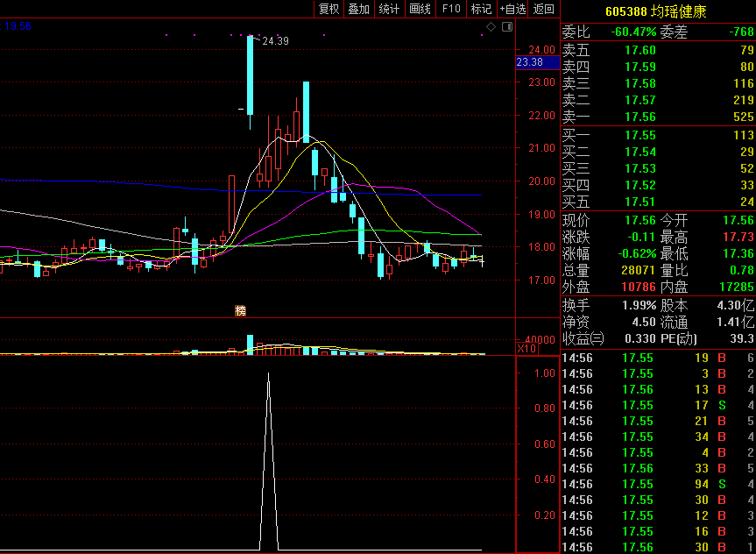Click the PE(动) value 39.3
Viewport: 756px width, 554px height.
pos(743,338)
